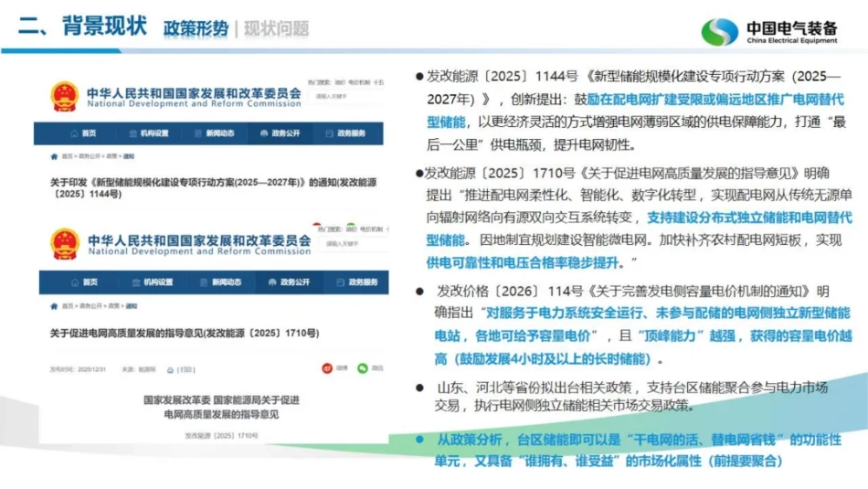Click blue text 励在配电网扩建受限或偏远地区推广电网替代
The height and width of the screenshot is (489, 868).
coord(715,100)
